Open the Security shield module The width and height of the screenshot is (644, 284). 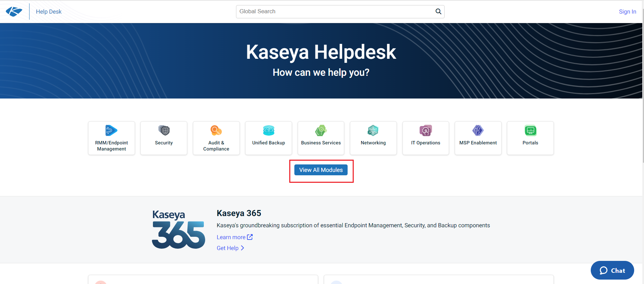click(164, 130)
